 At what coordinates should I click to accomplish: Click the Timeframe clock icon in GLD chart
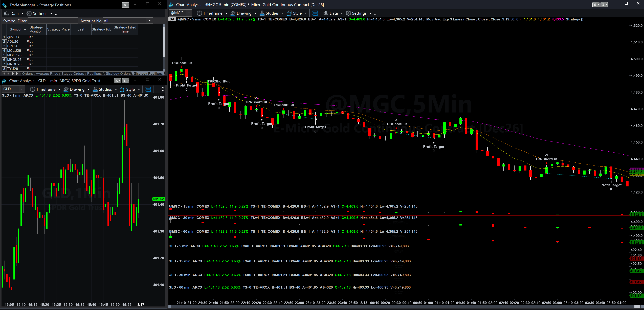pos(33,89)
